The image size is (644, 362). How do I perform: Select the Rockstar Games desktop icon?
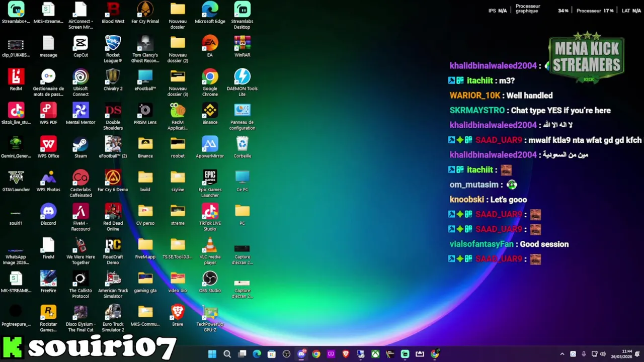48,319
